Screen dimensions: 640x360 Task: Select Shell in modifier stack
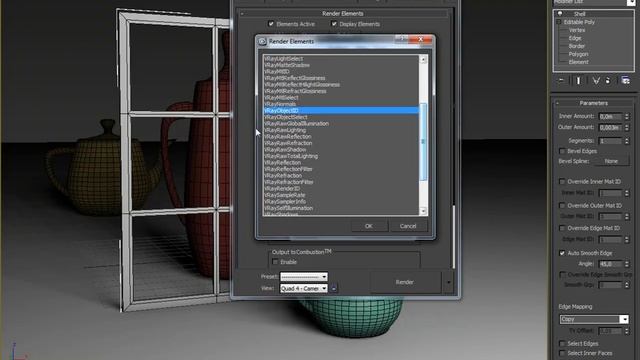pos(580,14)
